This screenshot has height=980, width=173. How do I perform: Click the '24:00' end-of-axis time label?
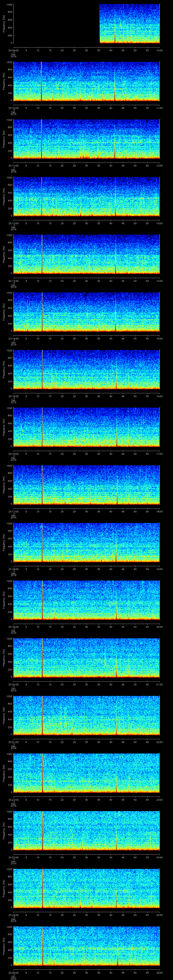pyautogui.click(x=160, y=857)
